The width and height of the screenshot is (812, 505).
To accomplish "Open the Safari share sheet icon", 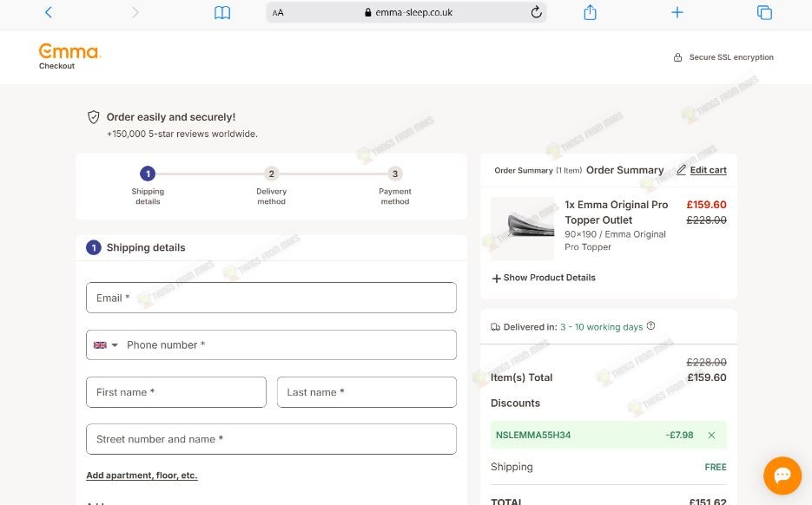I will coord(590,12).
